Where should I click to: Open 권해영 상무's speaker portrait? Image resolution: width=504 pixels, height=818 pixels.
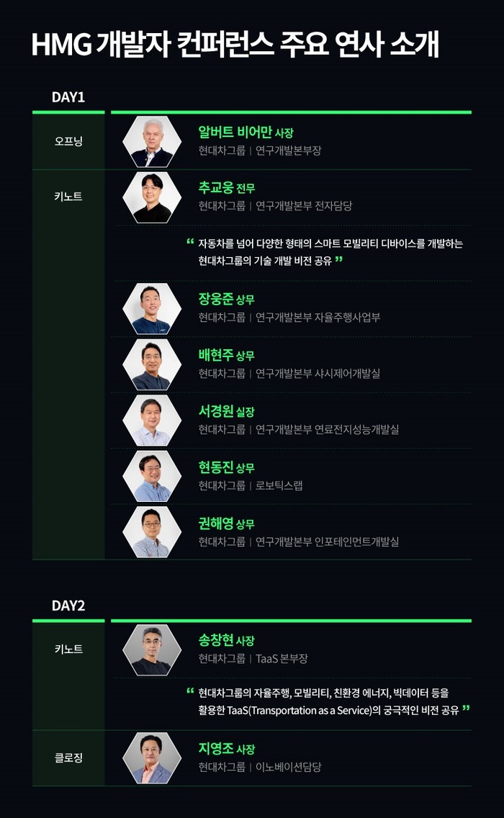(x=151, y=532)
